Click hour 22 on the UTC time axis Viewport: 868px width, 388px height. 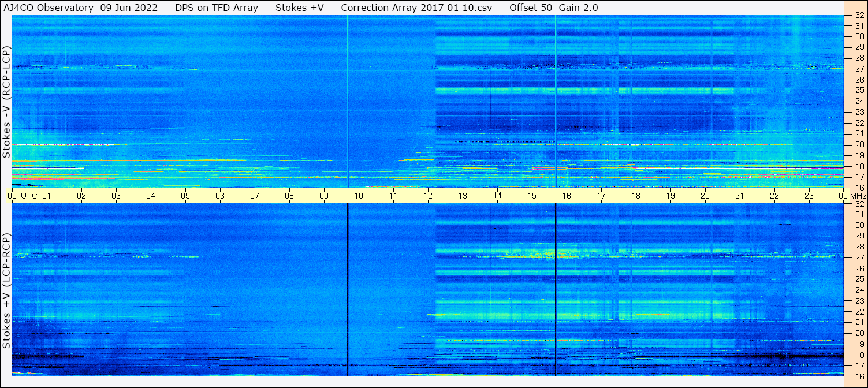(774, 196)
